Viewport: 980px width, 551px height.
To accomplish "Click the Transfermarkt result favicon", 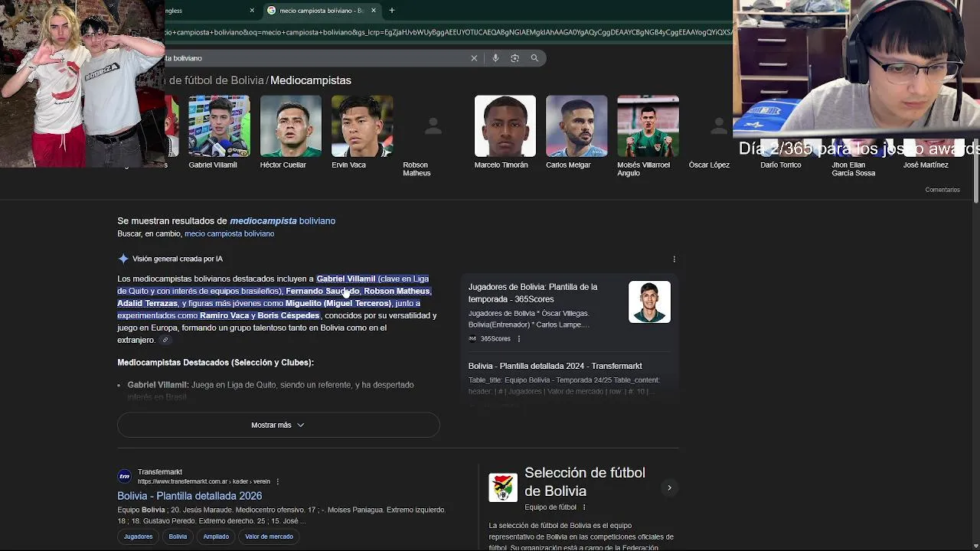I will (x=124, y=476).
